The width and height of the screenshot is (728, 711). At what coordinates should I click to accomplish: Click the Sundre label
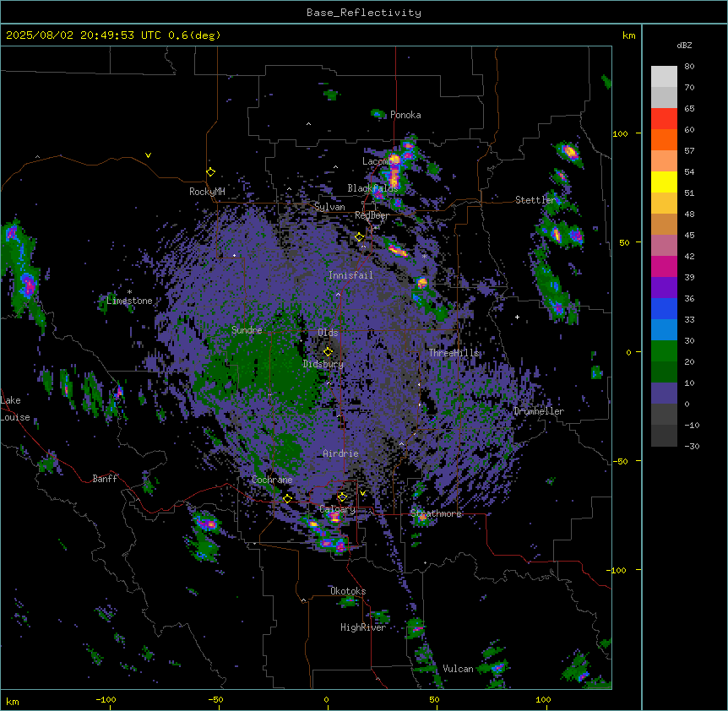click(247, 330)
